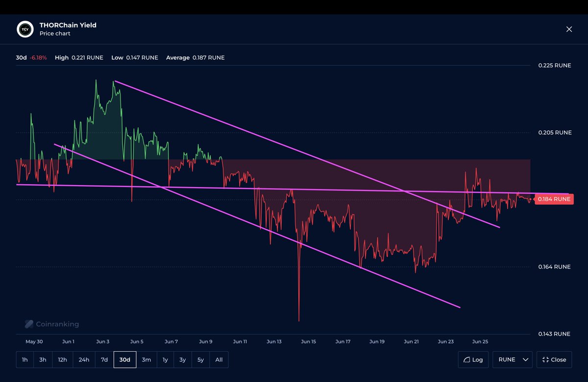Click the May 30 date label
Image resolution: width=588 pixels, height=382 pixels.
coord(34,341)
